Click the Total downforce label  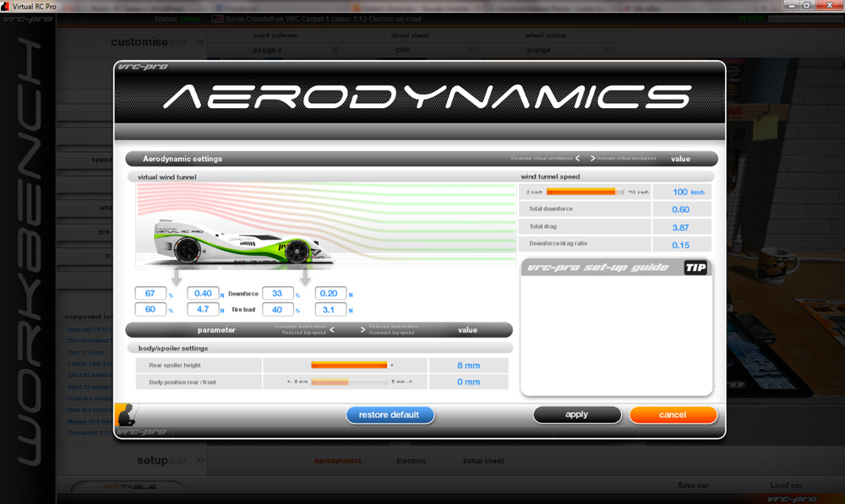click(x=551, y=209)
